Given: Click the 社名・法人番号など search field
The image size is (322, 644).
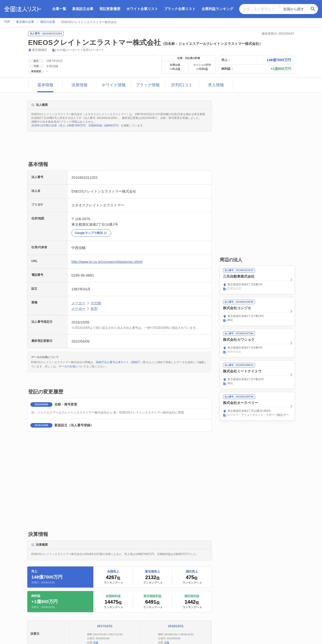Looking at the screenshot, I should 259,9.
